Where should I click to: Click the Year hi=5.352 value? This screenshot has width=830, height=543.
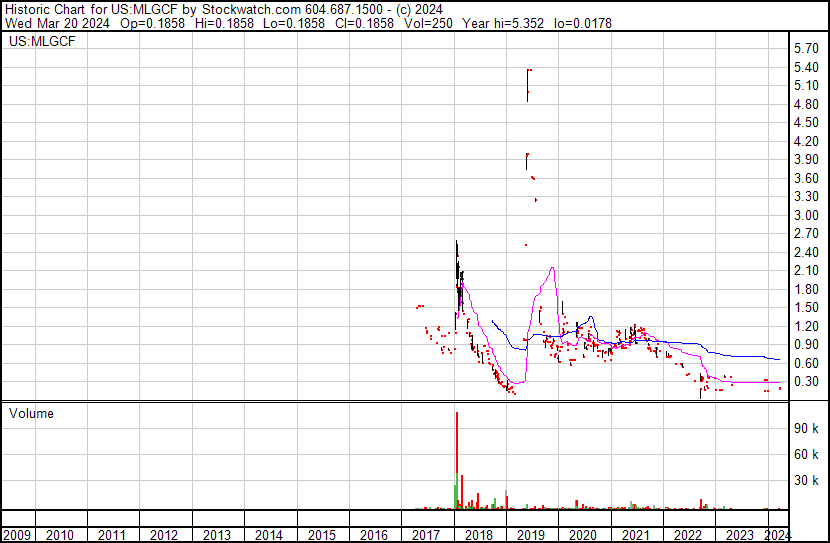point(503,23)
